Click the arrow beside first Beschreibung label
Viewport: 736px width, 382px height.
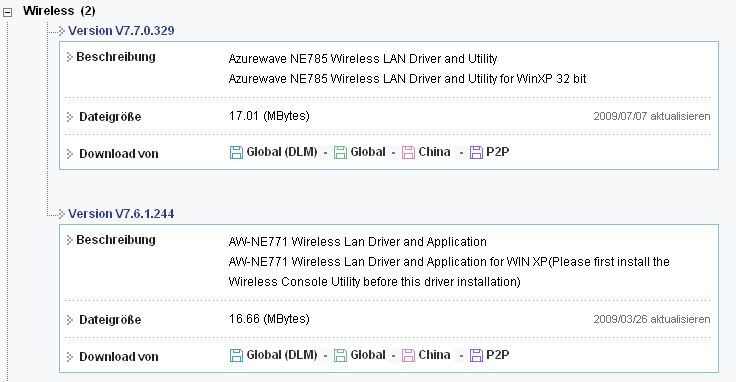[69, 57]
